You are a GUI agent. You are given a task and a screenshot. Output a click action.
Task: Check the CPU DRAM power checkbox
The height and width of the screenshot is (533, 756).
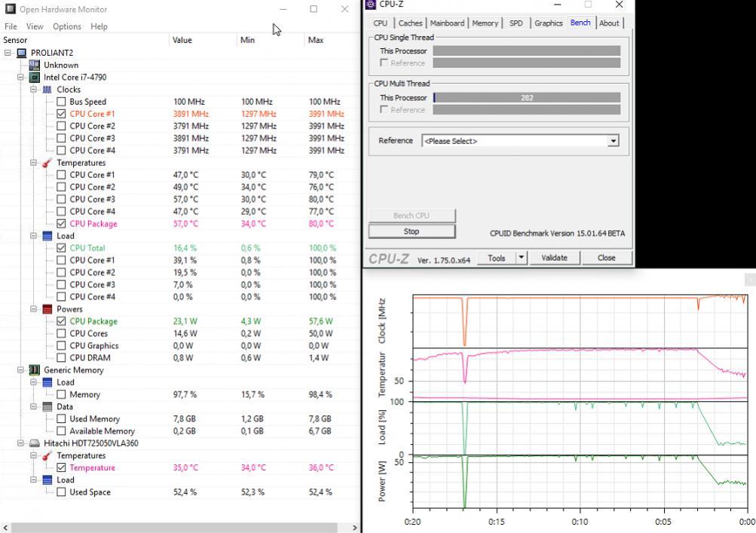[61, 358]
